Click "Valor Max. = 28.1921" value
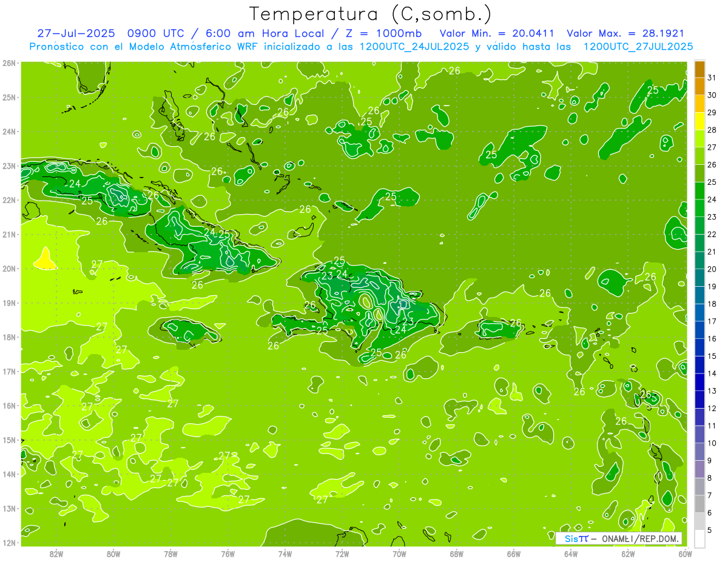Screen dimensions: 728x562 point(625,33)
